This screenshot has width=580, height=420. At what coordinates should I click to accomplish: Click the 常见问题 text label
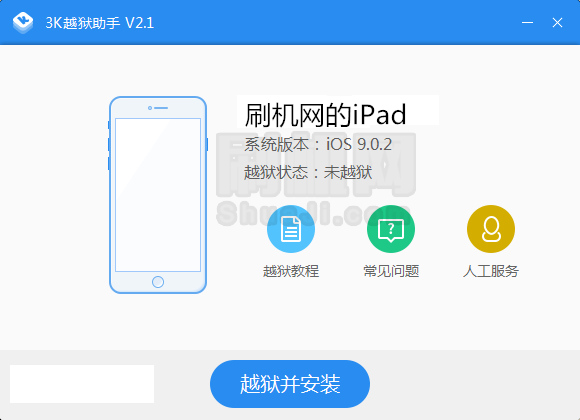[391, 271]
